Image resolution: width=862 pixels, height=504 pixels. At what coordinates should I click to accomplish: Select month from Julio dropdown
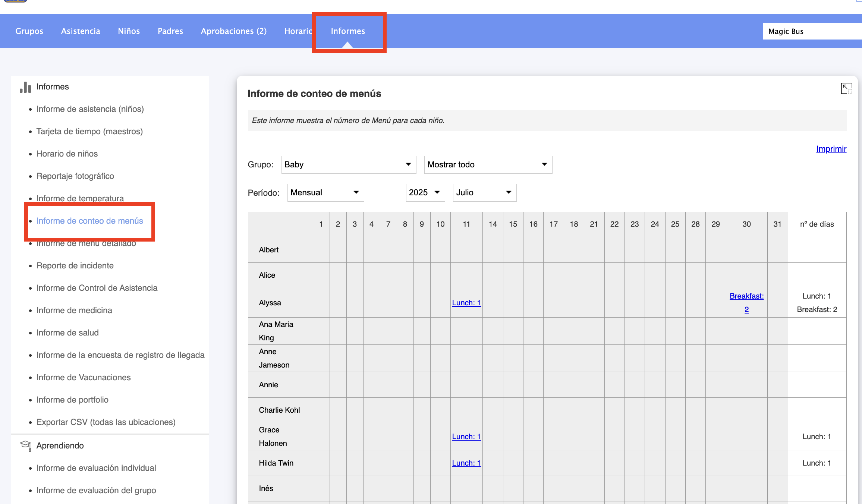coord(484,193)
